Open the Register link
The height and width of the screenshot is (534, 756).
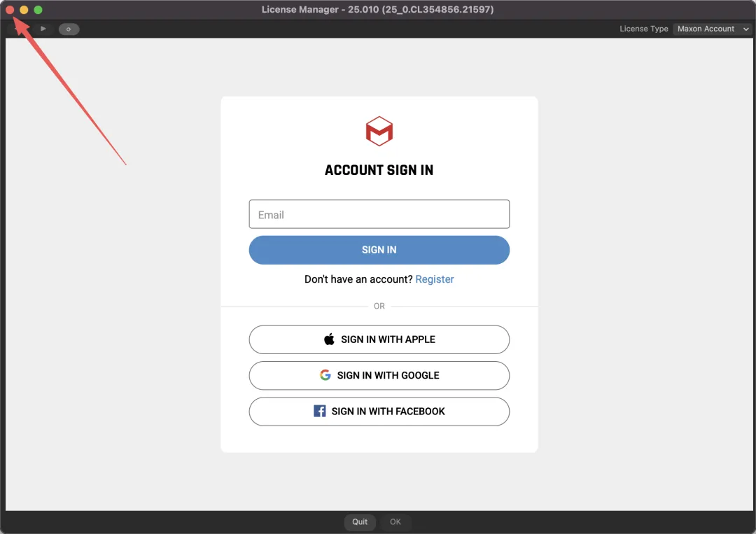(x=435, y=279)
